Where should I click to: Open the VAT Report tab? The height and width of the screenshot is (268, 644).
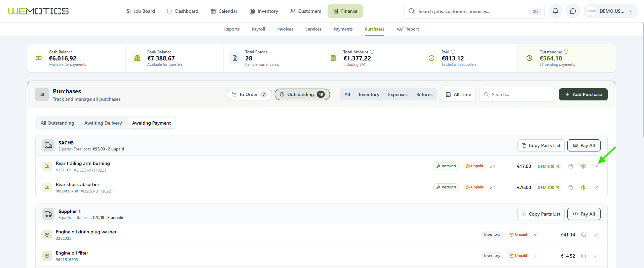pyautogui.click(x=408, y=29)
